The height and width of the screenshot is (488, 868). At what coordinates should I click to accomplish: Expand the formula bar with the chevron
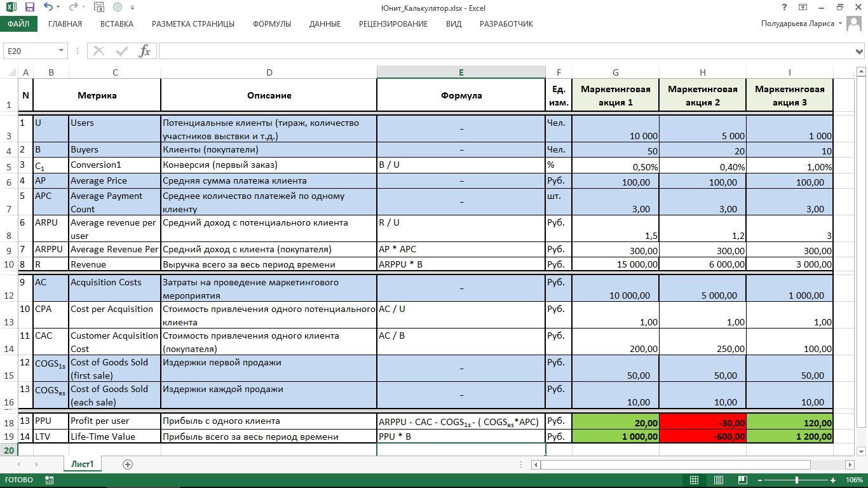coord(860,51)
